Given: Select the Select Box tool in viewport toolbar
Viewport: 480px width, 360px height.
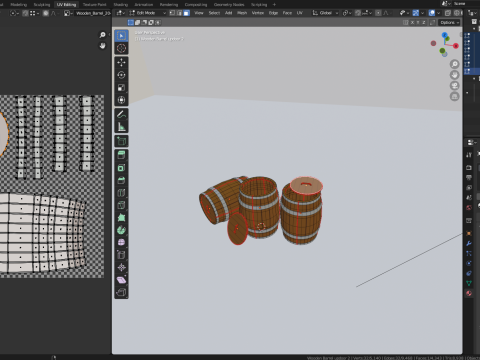Looking at the screenshot, I should coord(121,36).
